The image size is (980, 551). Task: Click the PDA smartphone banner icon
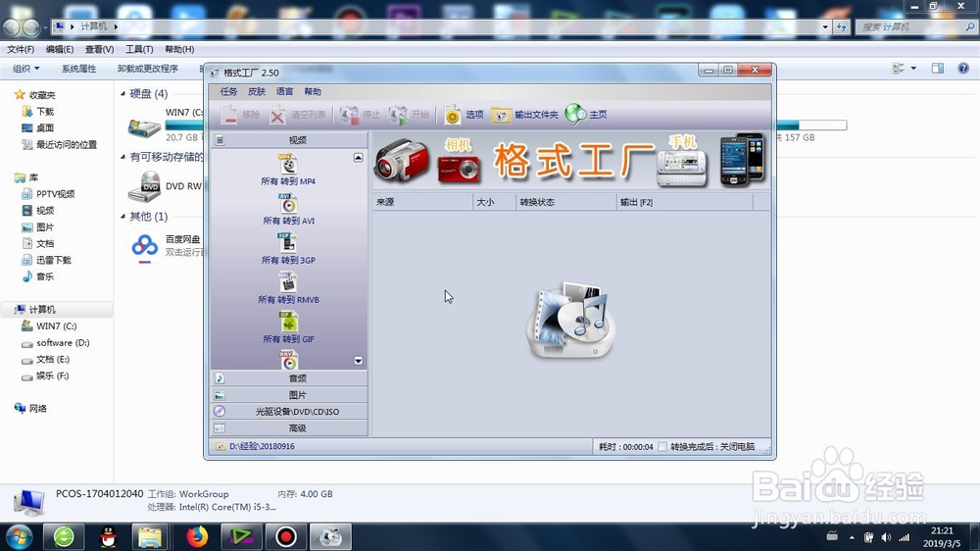click(742, 160)
